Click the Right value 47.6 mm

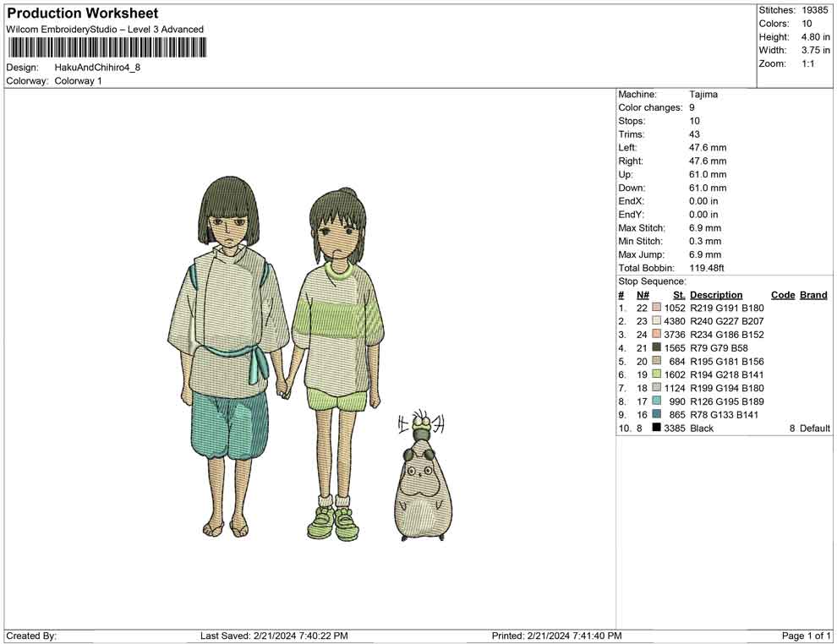708,161
